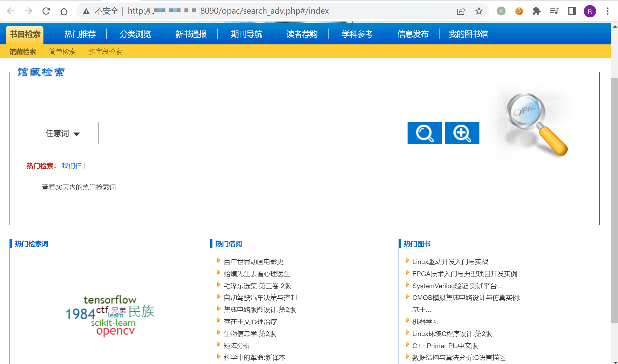
Task: Click the search keyword input box
Action: point(253,133)
